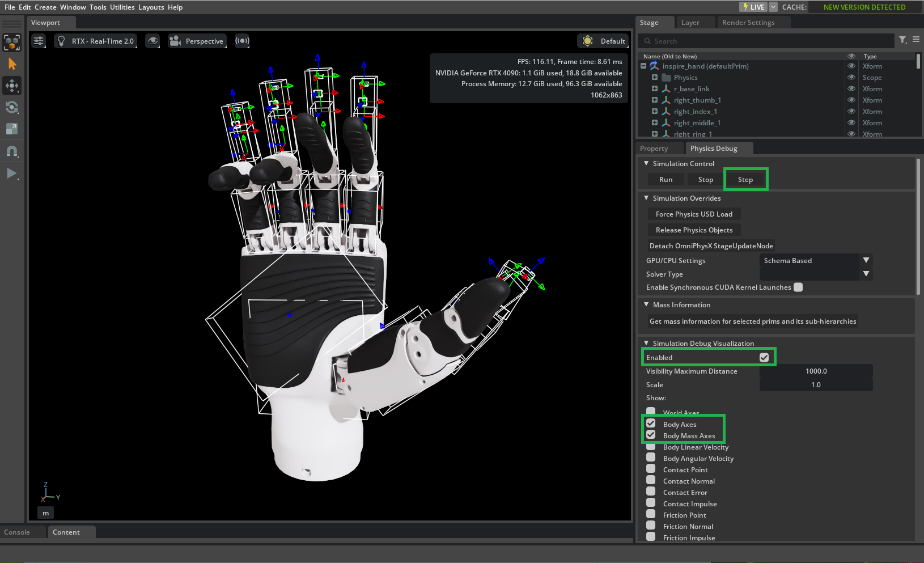Select the Rotate tool
The width and height of the screenshot is (924, 563).
(x=12, y=107)
